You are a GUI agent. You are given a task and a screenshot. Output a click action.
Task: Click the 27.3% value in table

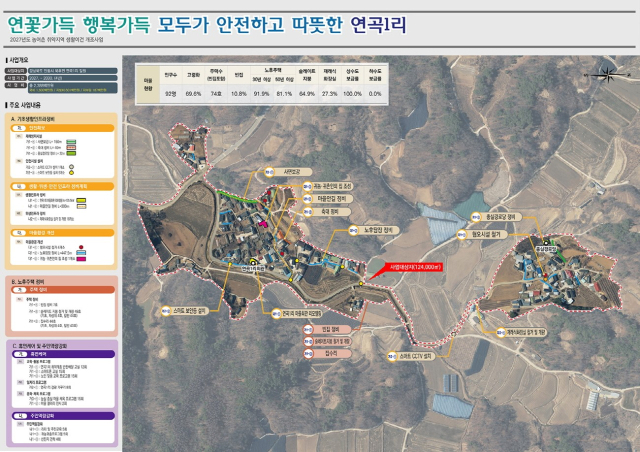point(330,94)
